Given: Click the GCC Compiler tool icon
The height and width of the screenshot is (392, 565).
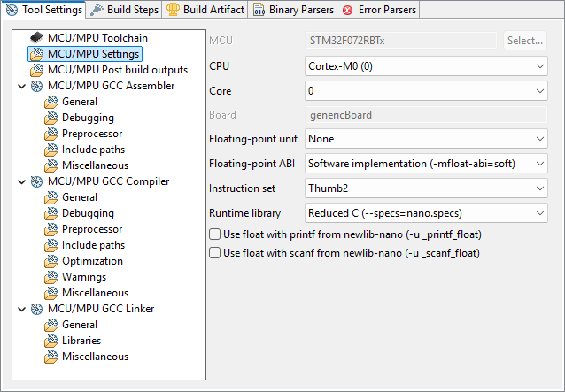Looking at the screenshot, I should 36,181.
